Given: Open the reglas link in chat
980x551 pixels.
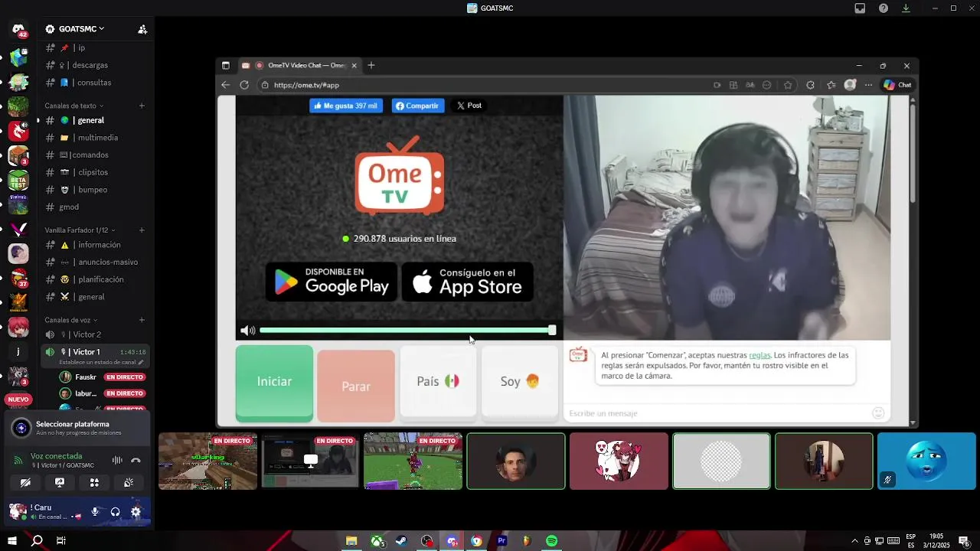Looking at the screenshot, I should 759,355.
